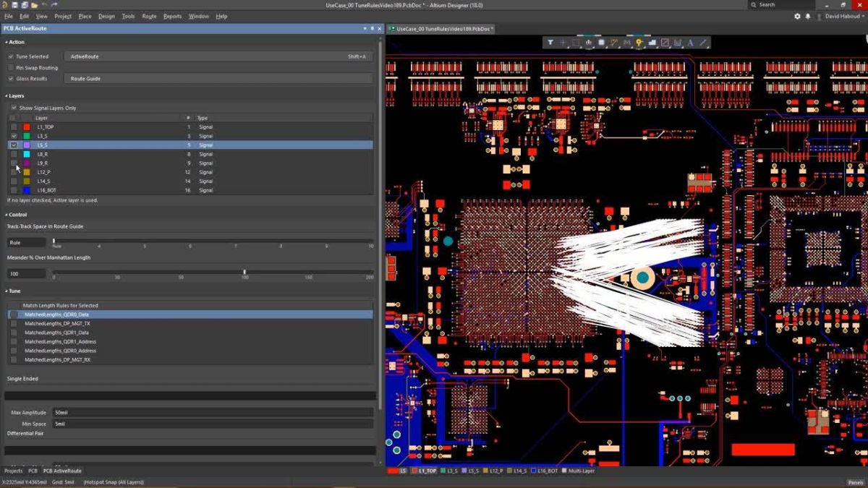Select the text string tool icon
868x488 pixels.
pos(691,42)
